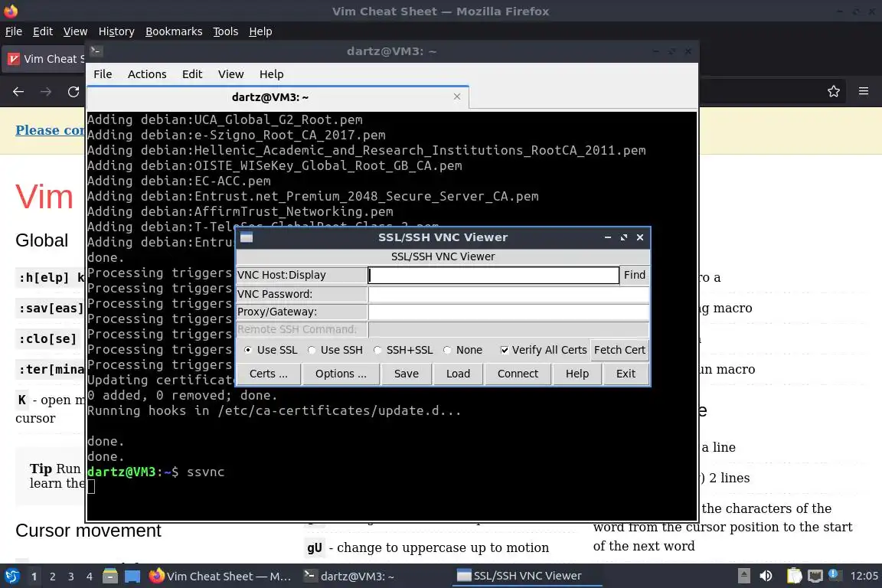The image size is (882, 588).
Task: Select the None radio option
Action: [447, 350]
